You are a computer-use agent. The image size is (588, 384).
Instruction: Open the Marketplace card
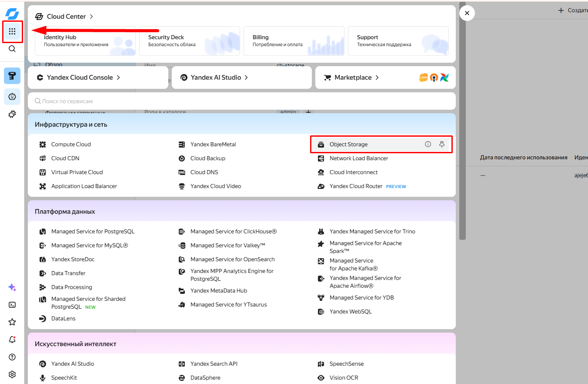pyautogui.click(x=385, y=77)
